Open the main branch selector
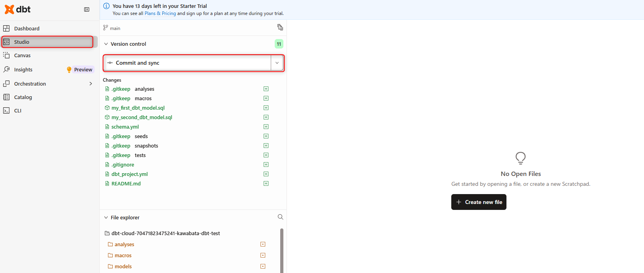Screen dimensions: 644x273 pyautogui.click(x=112, y=28)
